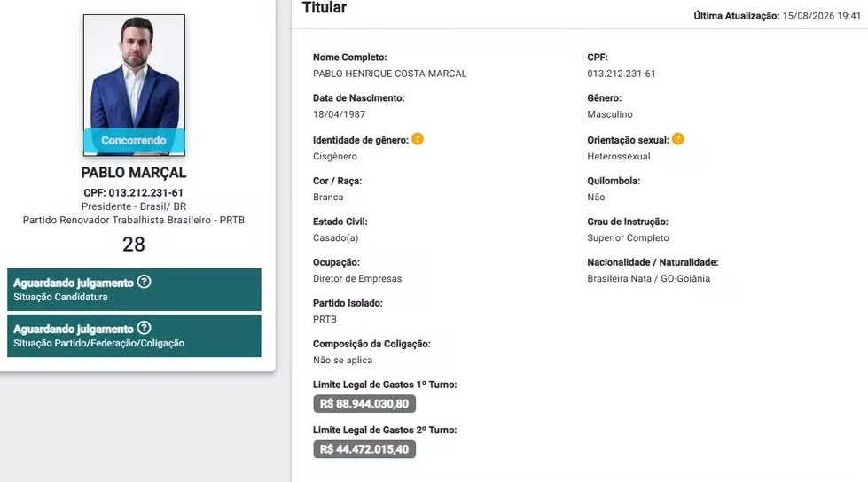Screen dimensions: 868x482
Task: Click help icon beside Orientação sexual
Action: coord(678,139)
